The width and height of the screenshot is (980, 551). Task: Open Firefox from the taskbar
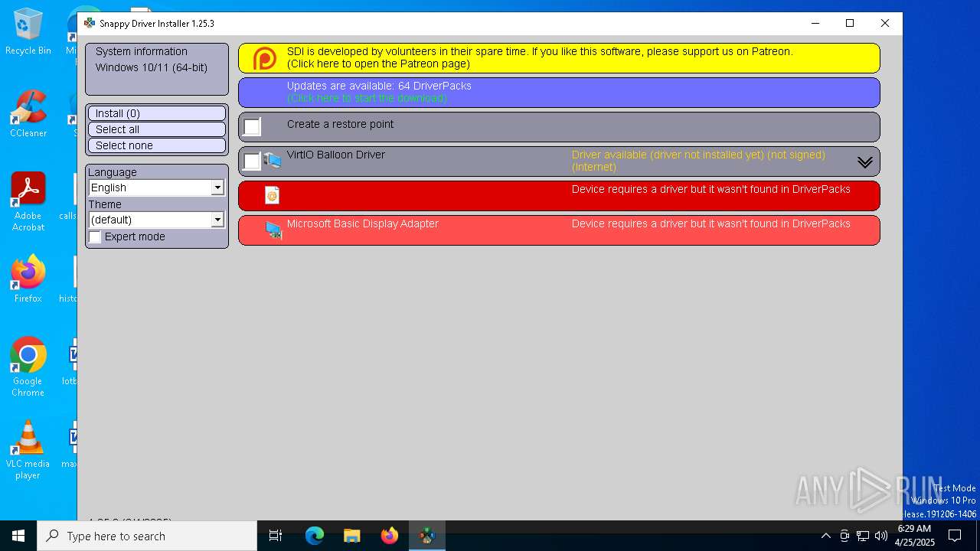[390, 536]
